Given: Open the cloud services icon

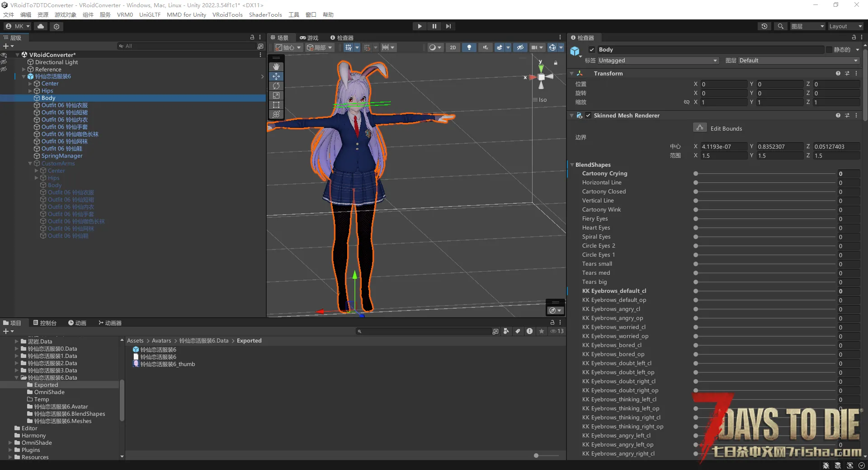Looking at the screenshot, I should 41,26.
